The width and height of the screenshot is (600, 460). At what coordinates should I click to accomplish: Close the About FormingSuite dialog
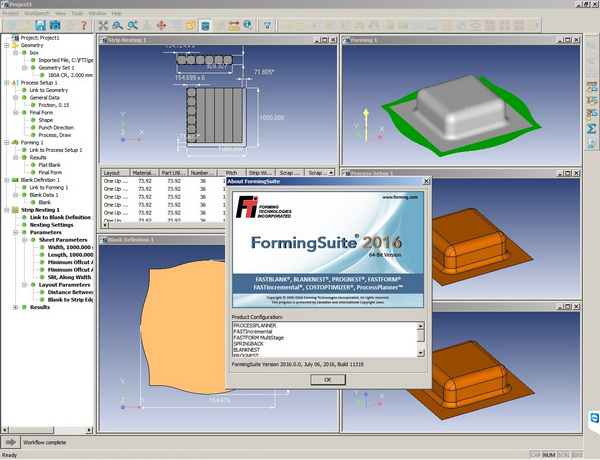(x=426, y=182)
